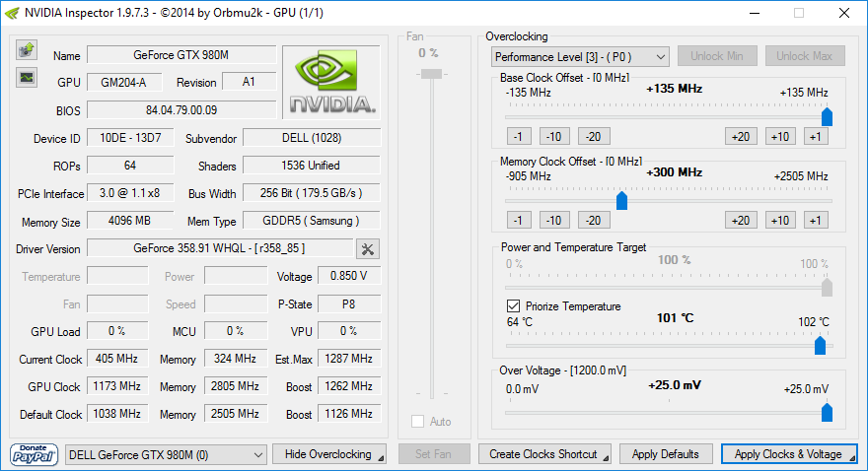Click the Est.Max 1287 MHz value
This screenshot has height=471, width=868.
(x=349, y=359)
